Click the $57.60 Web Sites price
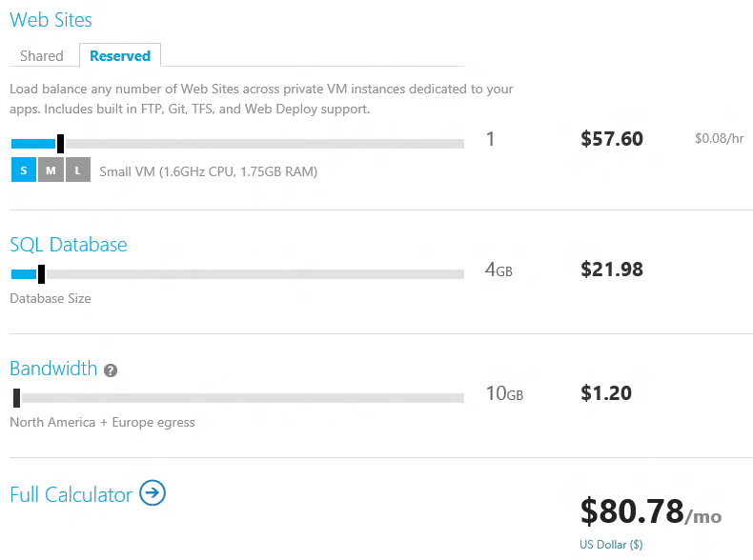The width and height of the screenshot is (753, 560). tap(611, 139)
